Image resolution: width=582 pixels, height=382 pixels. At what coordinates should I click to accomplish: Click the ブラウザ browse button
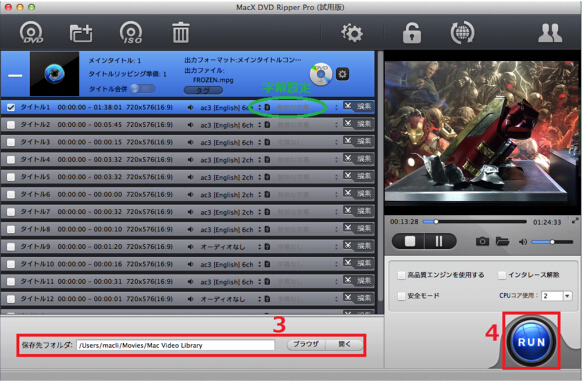pos(306,345)
